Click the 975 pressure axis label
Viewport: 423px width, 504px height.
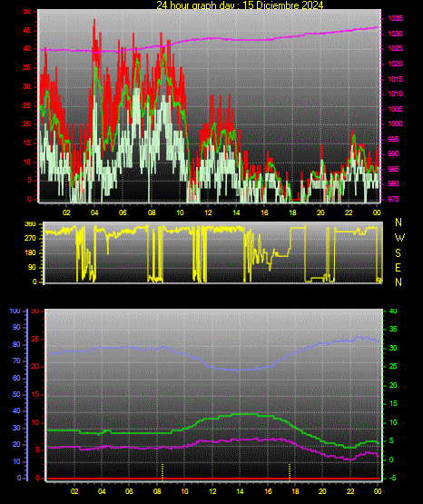tap(393, 199)
